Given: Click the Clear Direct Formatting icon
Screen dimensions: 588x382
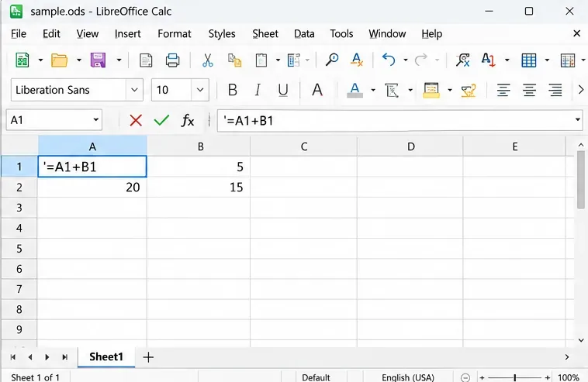Looking at the screenshot, I should point(357,60).
